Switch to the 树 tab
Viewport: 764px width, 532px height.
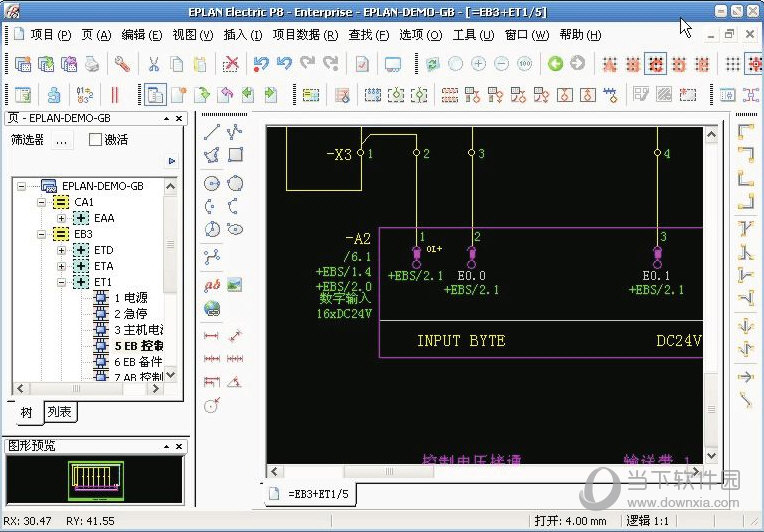(26, 413)
